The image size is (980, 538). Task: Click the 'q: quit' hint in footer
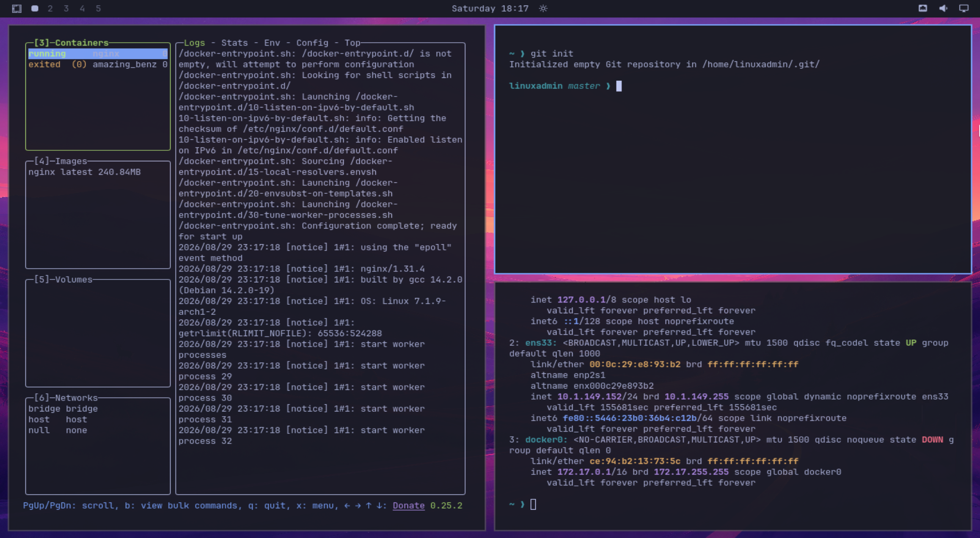click(267, 505)
